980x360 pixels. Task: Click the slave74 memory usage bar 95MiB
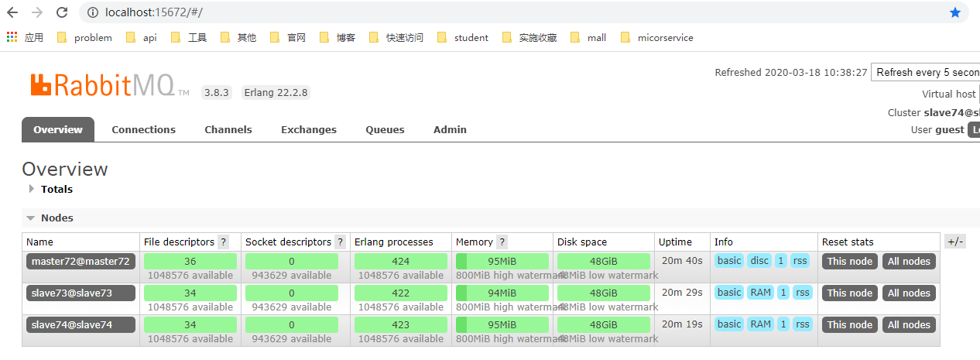coord(502,324)
